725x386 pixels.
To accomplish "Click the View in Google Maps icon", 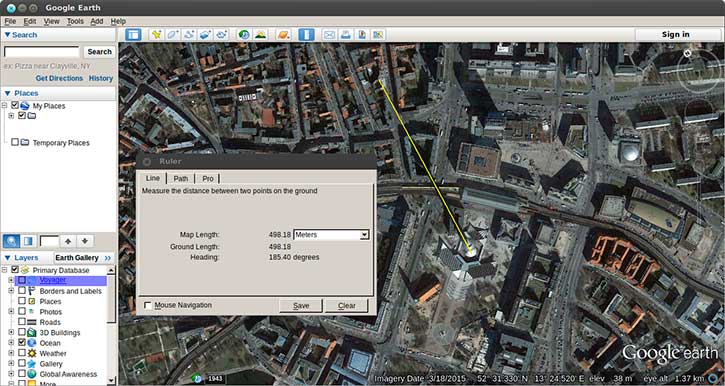I will pyautogui.click(x=378, y=35).
